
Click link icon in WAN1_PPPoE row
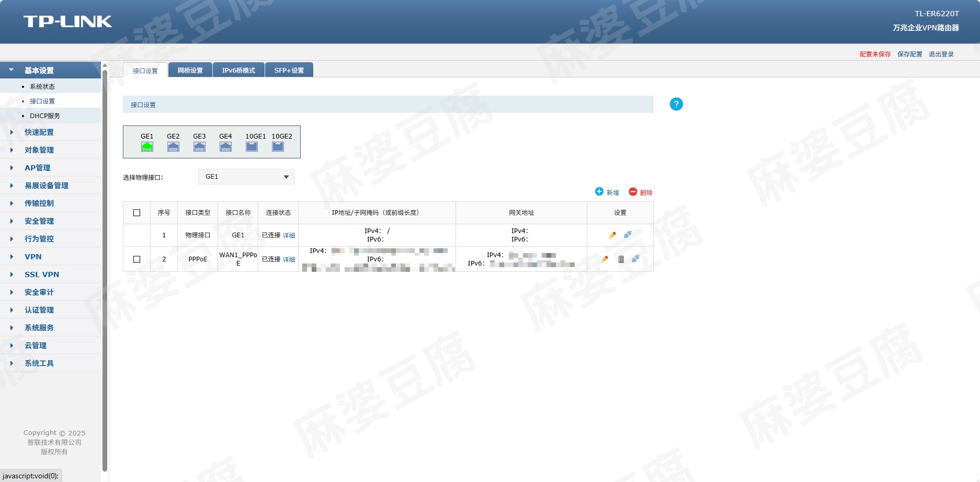click(635, 258)
